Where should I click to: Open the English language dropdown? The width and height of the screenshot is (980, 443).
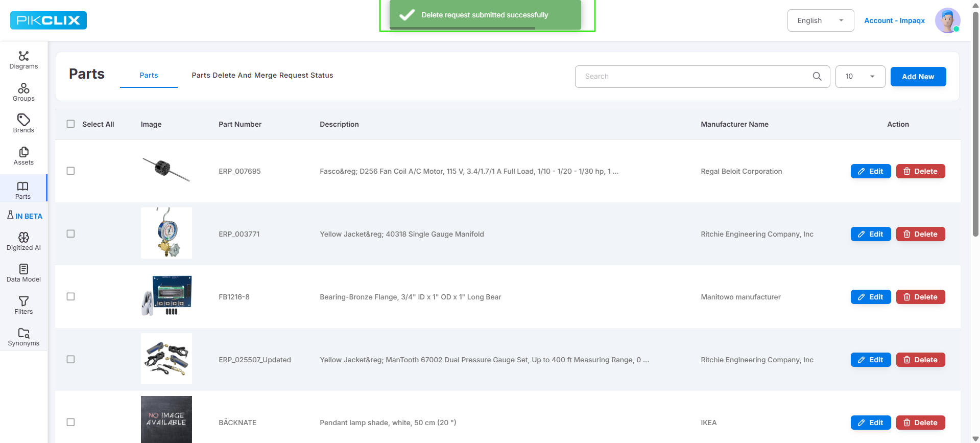click(821, 20)
